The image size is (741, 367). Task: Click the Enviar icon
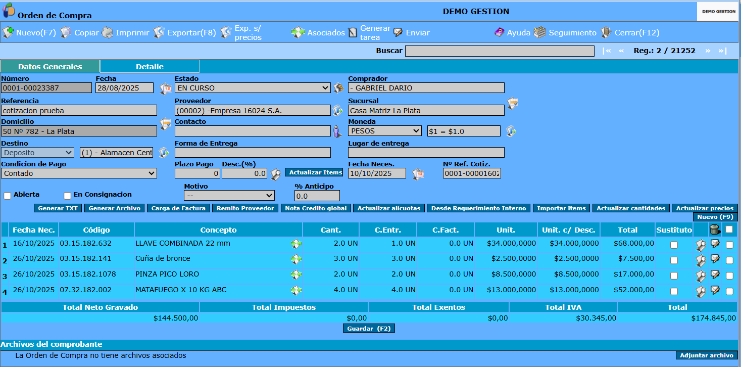tap(398, 33)
